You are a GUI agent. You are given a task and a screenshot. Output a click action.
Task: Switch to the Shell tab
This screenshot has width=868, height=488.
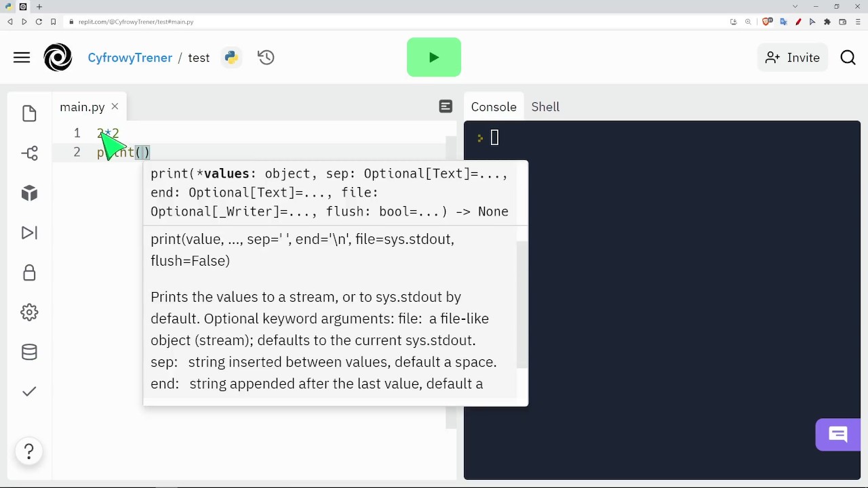point(545,106)
